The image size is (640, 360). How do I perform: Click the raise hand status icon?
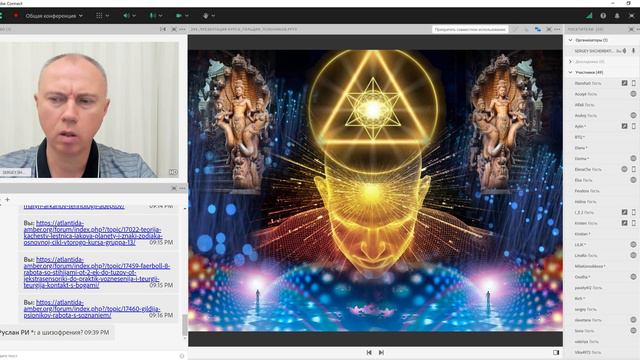tap(206, 16)
